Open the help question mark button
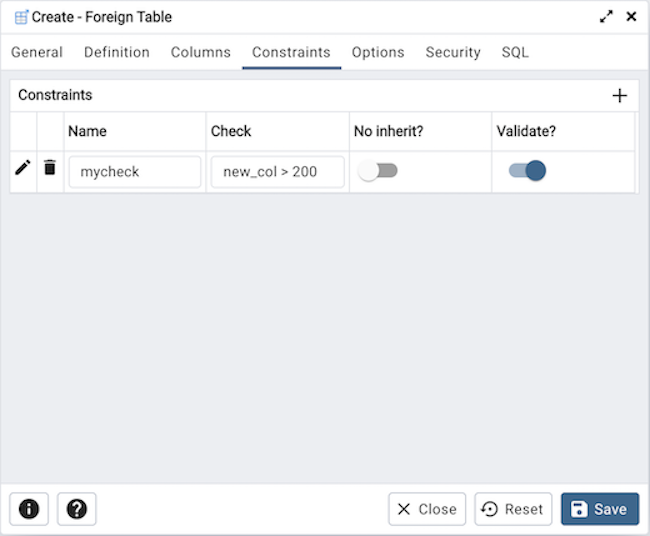The width and height of the screenshot is (650, 536). pos(77,509)
